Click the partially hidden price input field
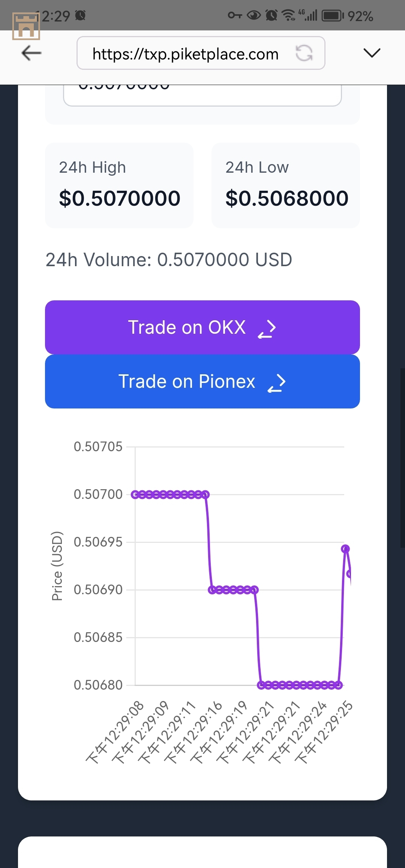Screen dimensions: 405x868 point(202,95)
